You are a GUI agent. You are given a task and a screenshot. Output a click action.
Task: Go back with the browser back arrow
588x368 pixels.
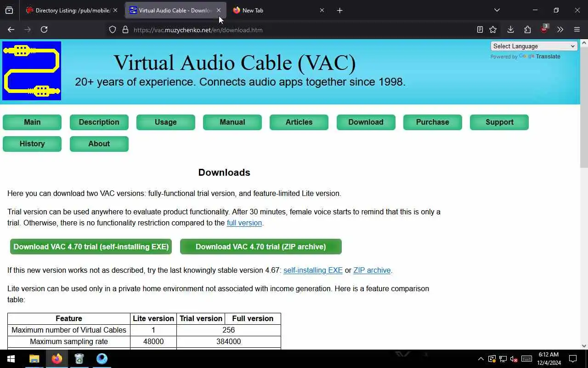pos(11,29)
